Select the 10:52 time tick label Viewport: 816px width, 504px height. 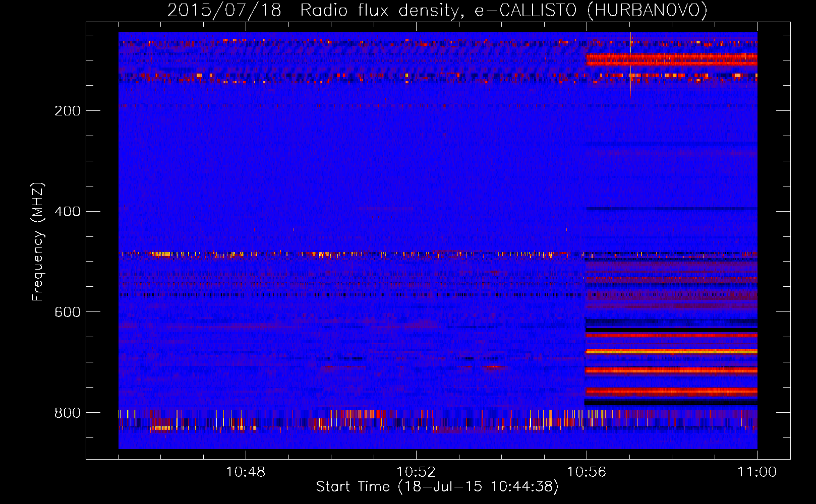click(416, 472)
